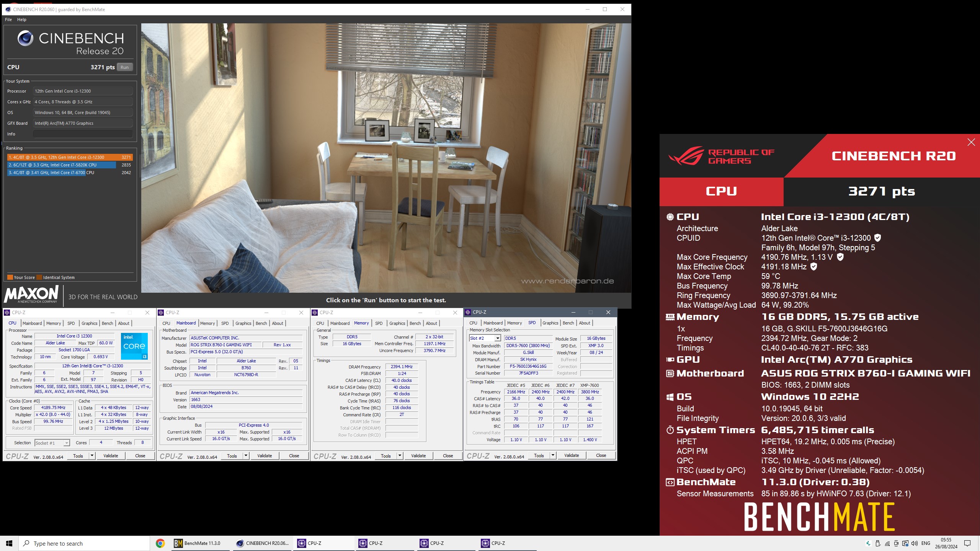The height and width of the screenshot is (551, 980).
Task: Click Tools button in CPU-Z Memory window
Action: tap(386, 456)
